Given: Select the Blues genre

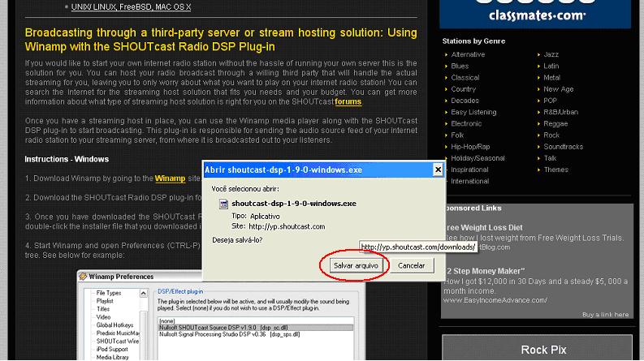Looking at the screenshot, I should 460,66.
